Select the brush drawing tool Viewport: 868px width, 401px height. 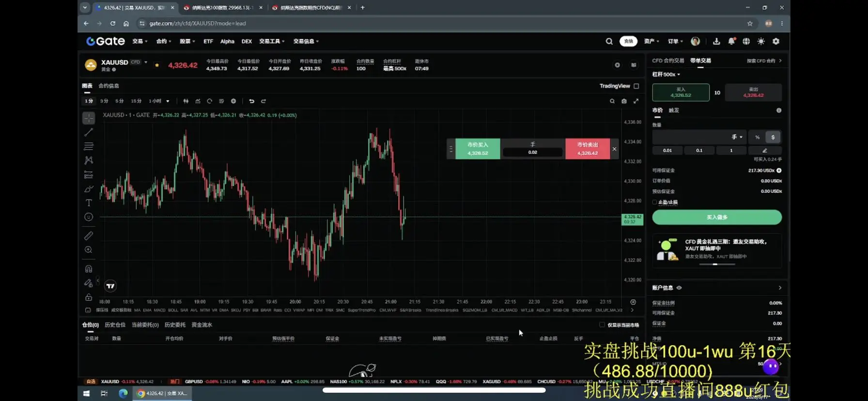click(89, 189)
